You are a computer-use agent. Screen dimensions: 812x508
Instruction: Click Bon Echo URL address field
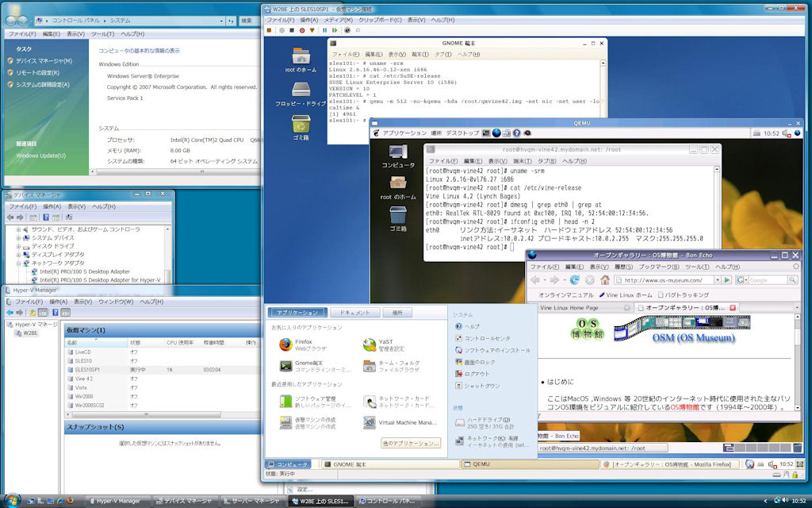point(664,280)
